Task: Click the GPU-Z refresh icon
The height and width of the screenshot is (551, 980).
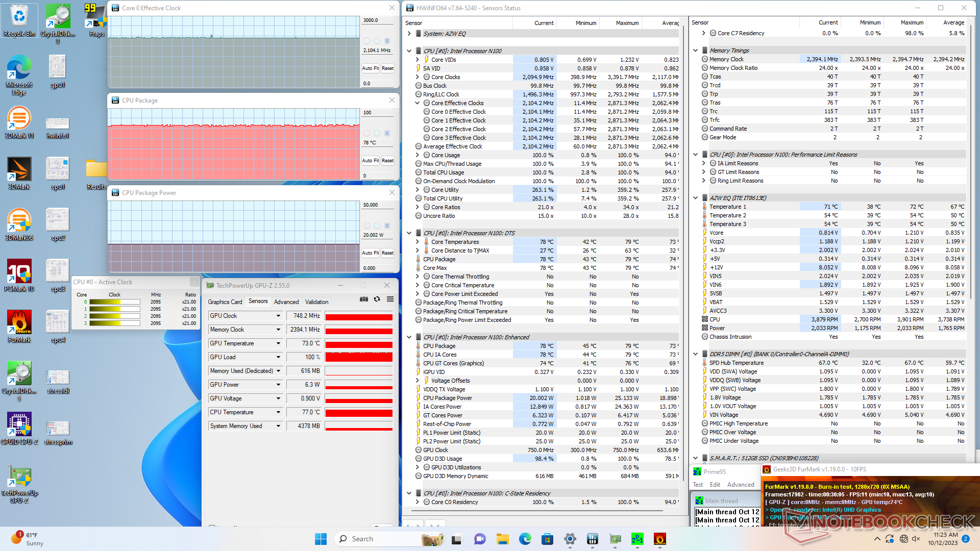Action: point(377,299)
